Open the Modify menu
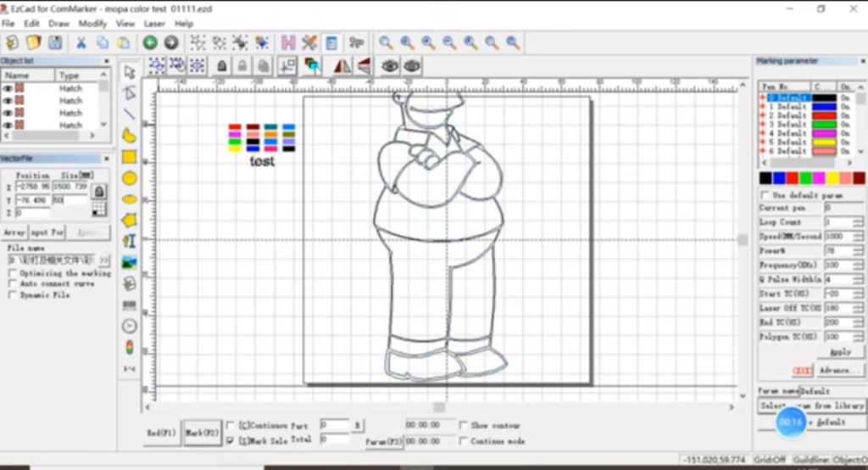 [x=92, y=24]
